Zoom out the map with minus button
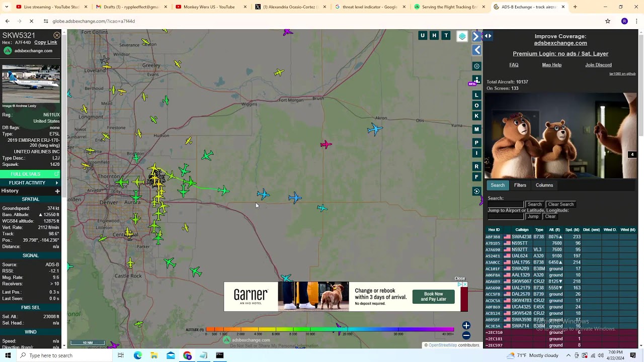 pyautogui.click(x=466, y=335)
